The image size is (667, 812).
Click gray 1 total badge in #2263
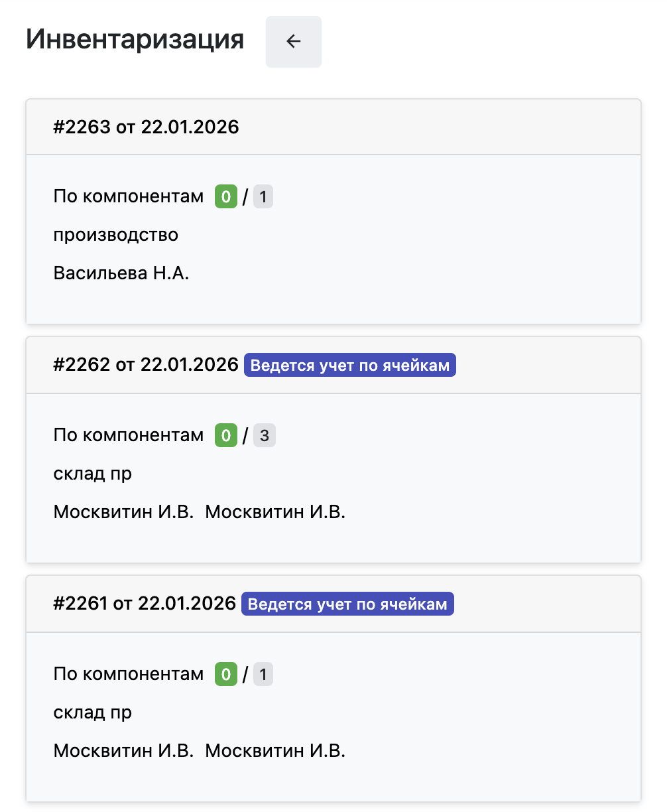[x=263, y=197]
